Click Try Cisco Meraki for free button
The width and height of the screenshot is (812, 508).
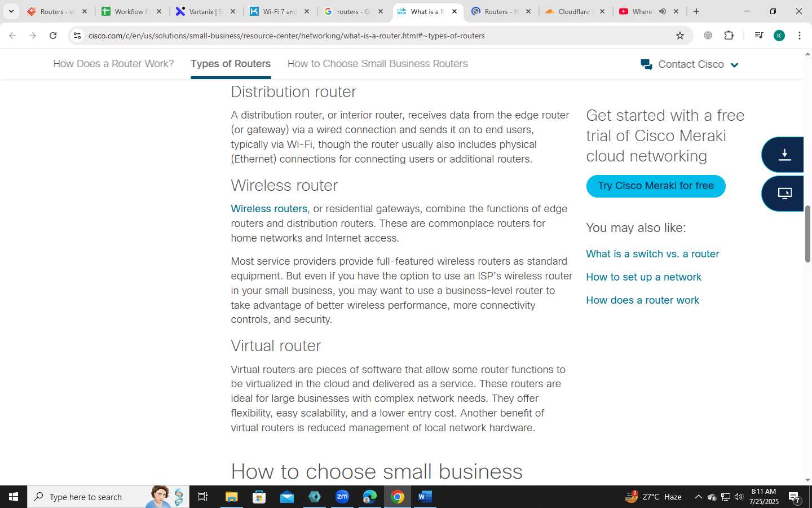point(656,186)
